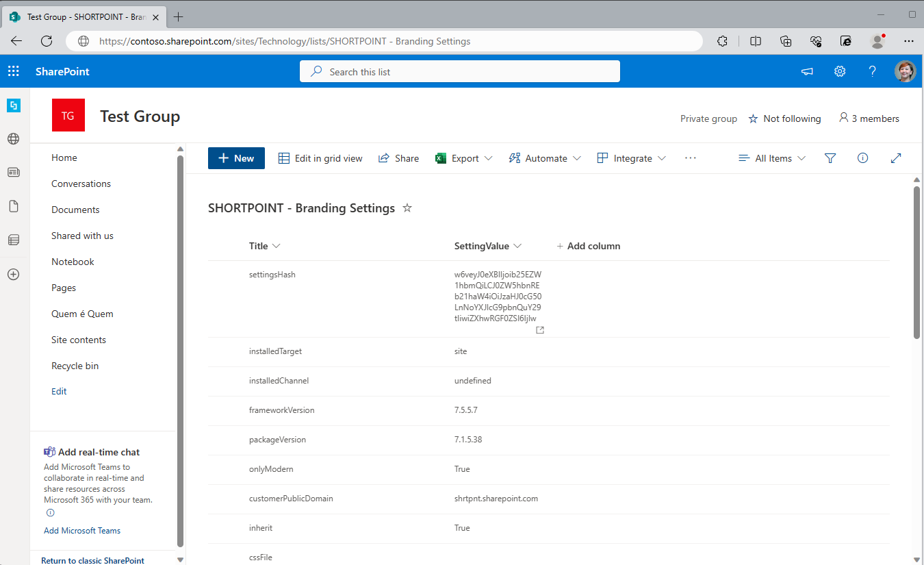
Task: Select the settingsHash row title
Action: (272, 275)
